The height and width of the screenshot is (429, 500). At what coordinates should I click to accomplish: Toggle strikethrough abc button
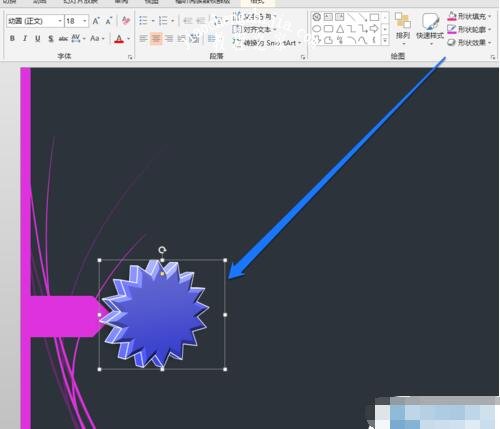(63, 39)
